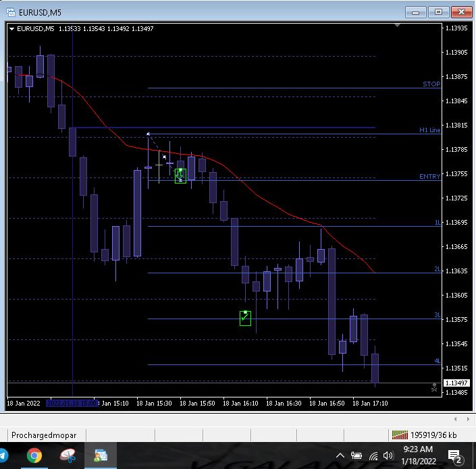
Task: Click the H1 Line label
Action: tap(429, 130)
